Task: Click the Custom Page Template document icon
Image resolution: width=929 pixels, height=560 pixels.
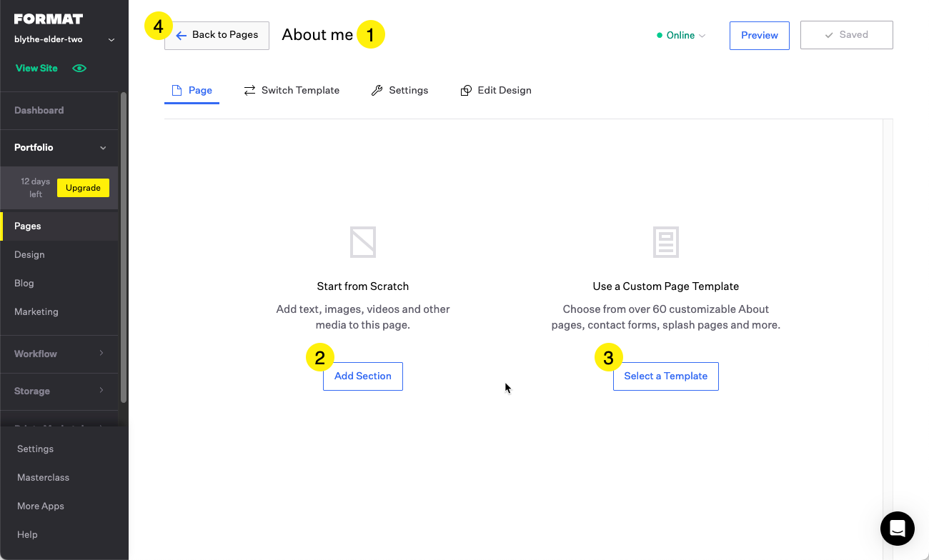Action: (x=665, y=241)
